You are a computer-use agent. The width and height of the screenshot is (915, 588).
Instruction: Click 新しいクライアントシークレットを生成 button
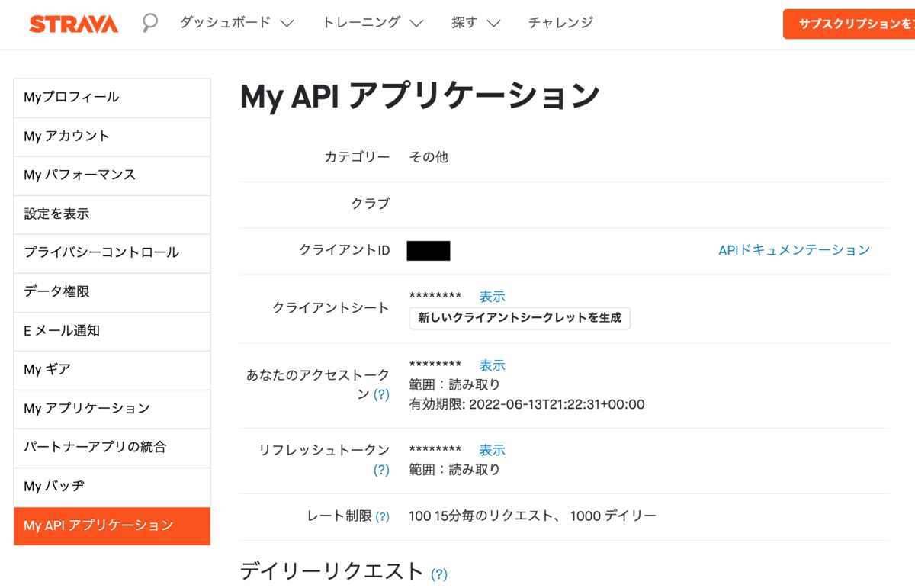click(520, 317)
